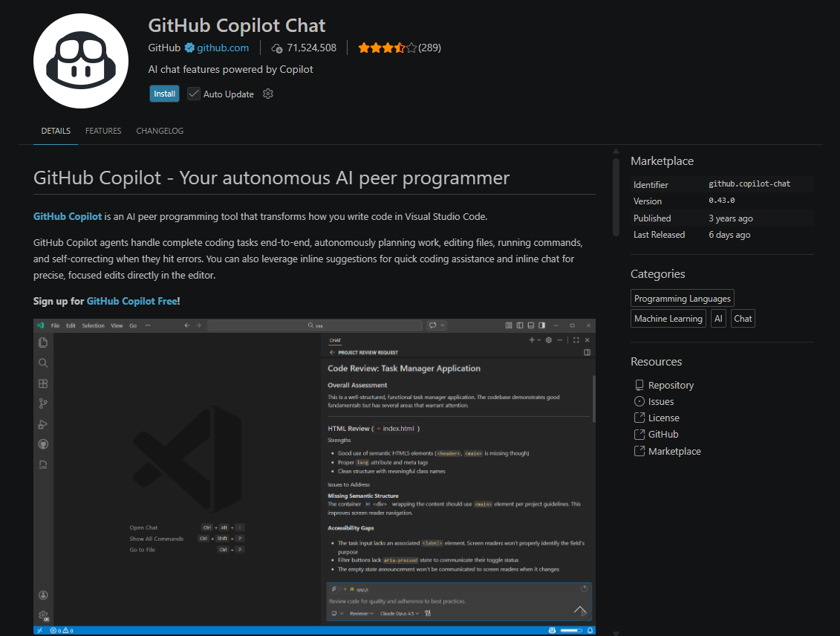
Task: Open the License resource link
Action: [x=657, y=418]
